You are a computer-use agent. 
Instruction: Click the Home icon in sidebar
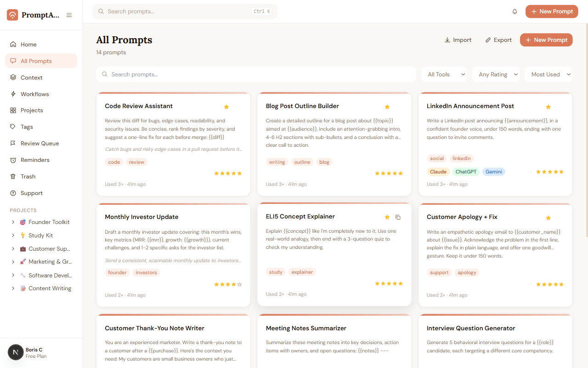point(13,45)
